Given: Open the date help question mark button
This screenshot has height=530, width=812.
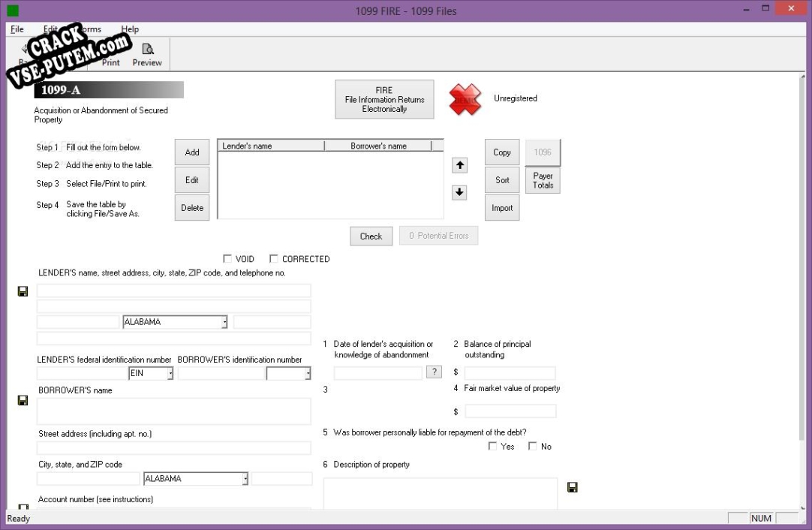Looking at the screenshot, I should click(434, 372).
